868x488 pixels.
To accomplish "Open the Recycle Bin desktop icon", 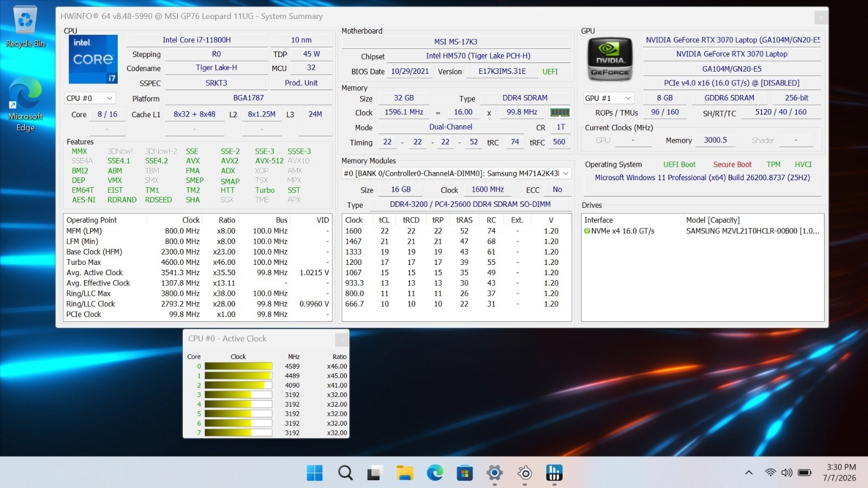I will [25, 26].
